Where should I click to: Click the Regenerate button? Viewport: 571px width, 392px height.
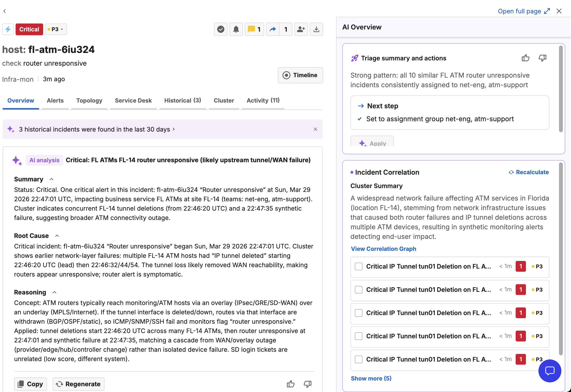click(78, 384)
